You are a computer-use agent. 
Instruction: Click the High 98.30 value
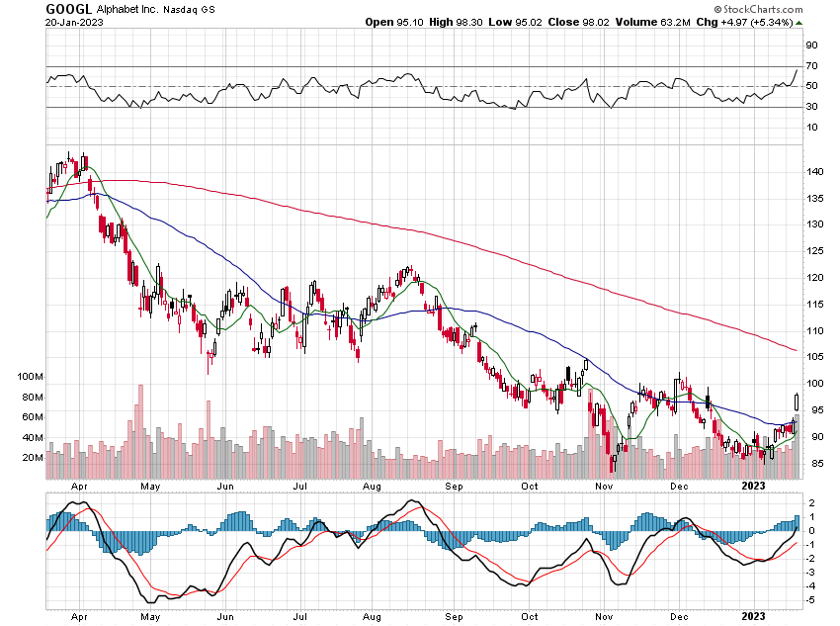click(x=456, y=22)
